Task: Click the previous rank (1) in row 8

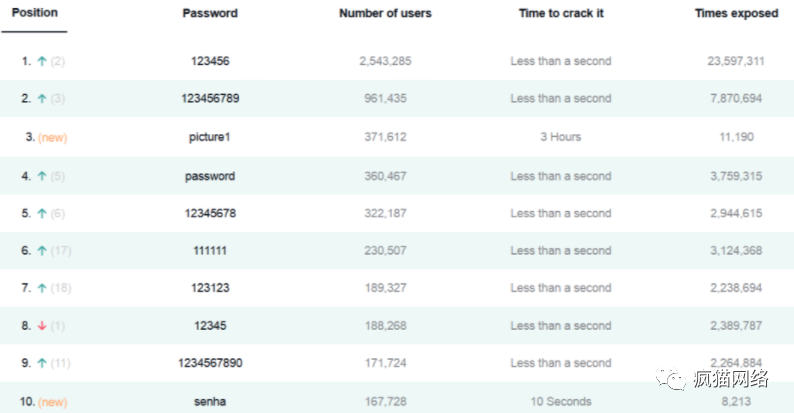Action: point(58,326)
